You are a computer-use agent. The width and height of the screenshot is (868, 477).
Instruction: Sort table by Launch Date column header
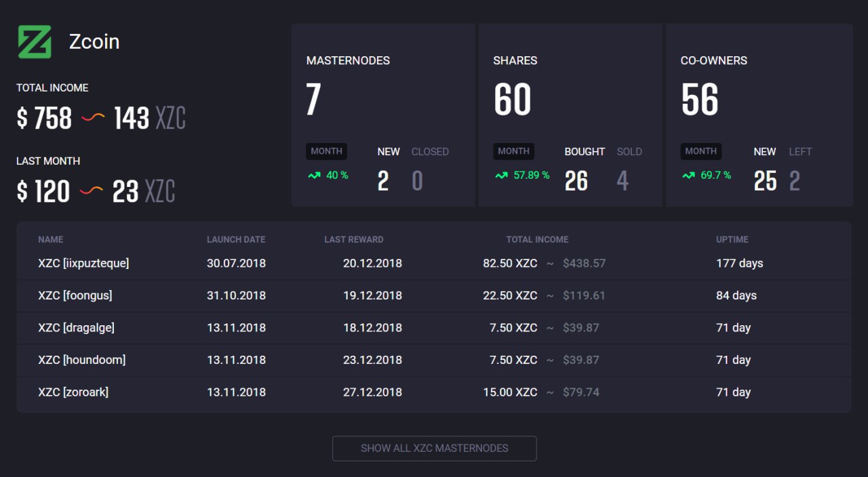pyautogui.click(x=236, y=239)
